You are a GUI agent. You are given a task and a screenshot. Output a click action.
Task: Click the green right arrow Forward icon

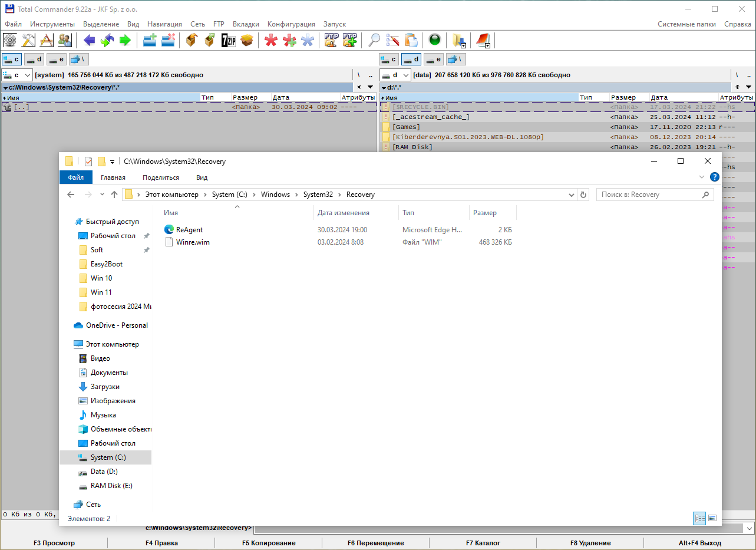click(x=125, y=40)
